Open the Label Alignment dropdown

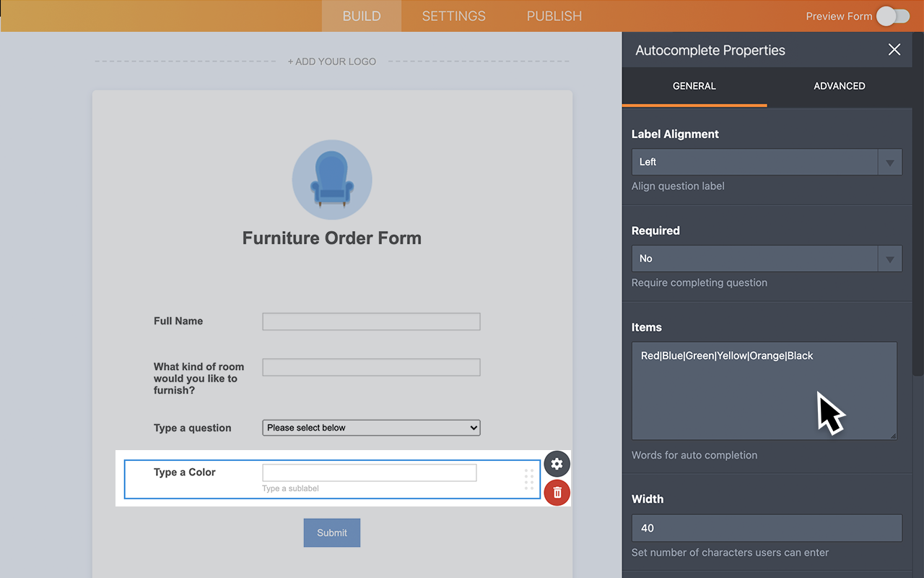(x=767, y=162)
